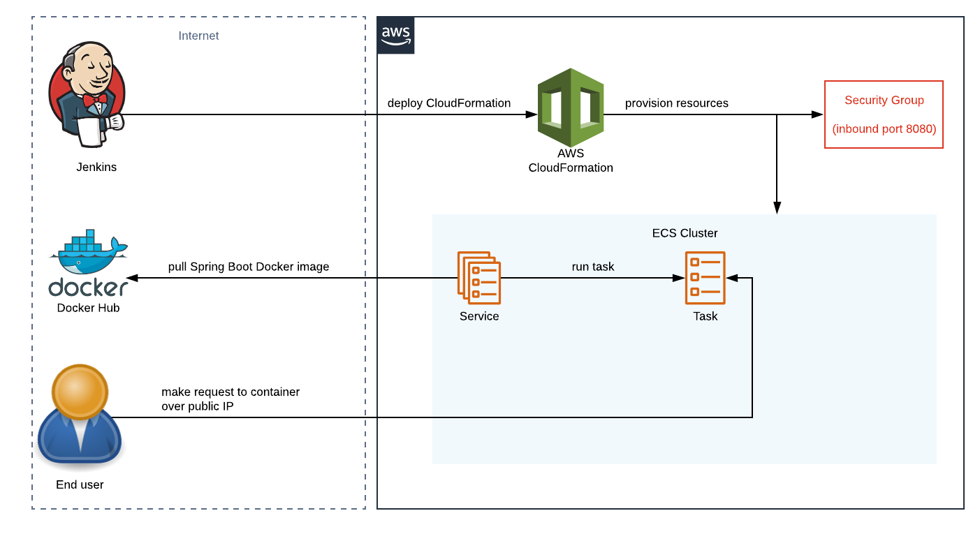This screenshot has width=980, height=541.
Task: Select the 'run task' label
Action: [592, 267]
